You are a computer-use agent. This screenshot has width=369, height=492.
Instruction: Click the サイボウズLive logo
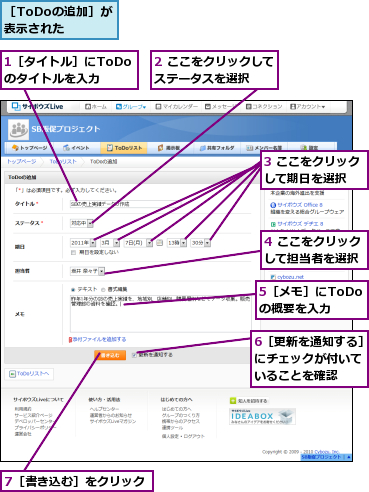click(37, 107)
